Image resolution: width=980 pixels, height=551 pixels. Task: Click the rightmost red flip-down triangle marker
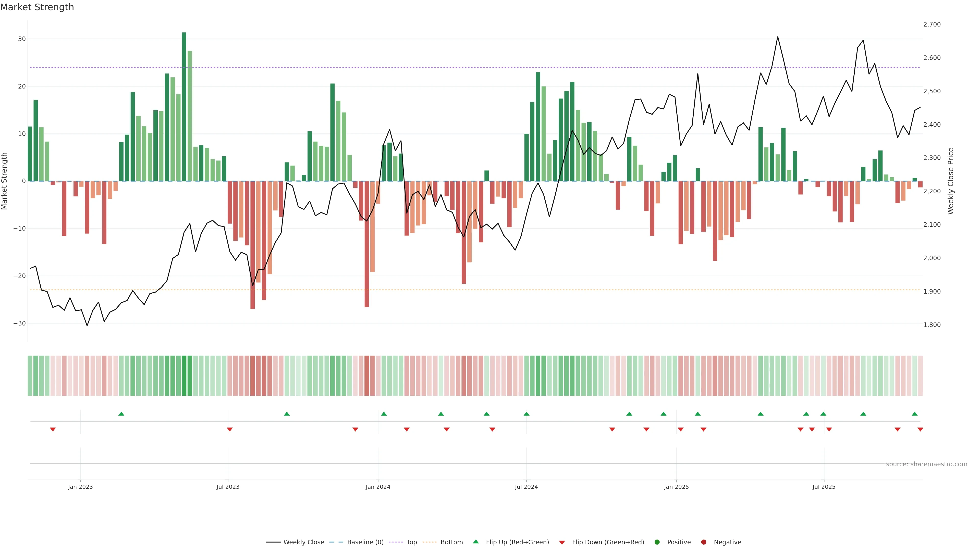click(920, 429)
